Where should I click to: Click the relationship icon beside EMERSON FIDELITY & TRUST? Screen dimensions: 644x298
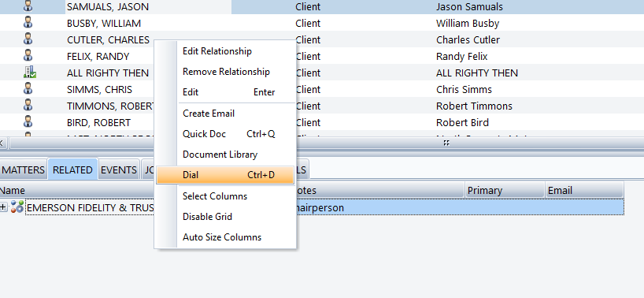click(17, 207)
